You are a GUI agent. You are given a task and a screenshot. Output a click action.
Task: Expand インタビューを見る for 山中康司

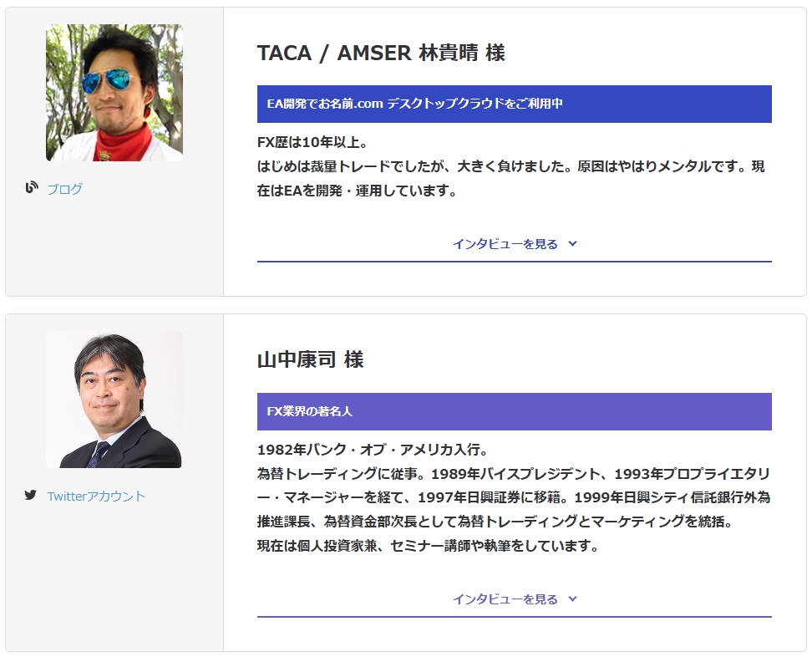(x=505, y=599)
